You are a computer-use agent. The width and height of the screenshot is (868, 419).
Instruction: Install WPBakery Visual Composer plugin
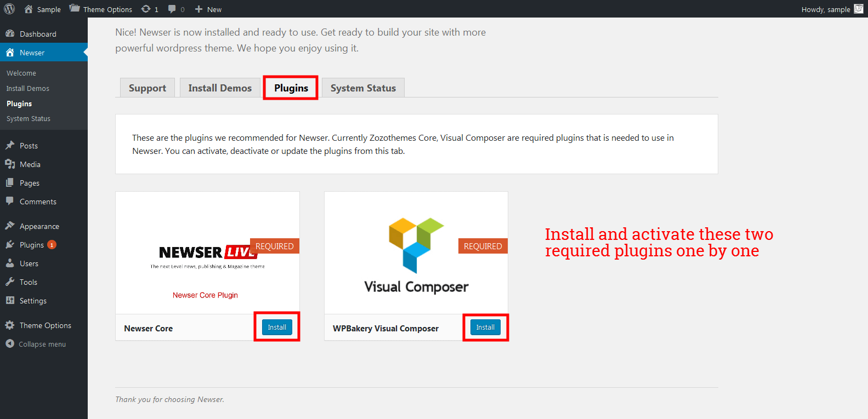point(485,327)
